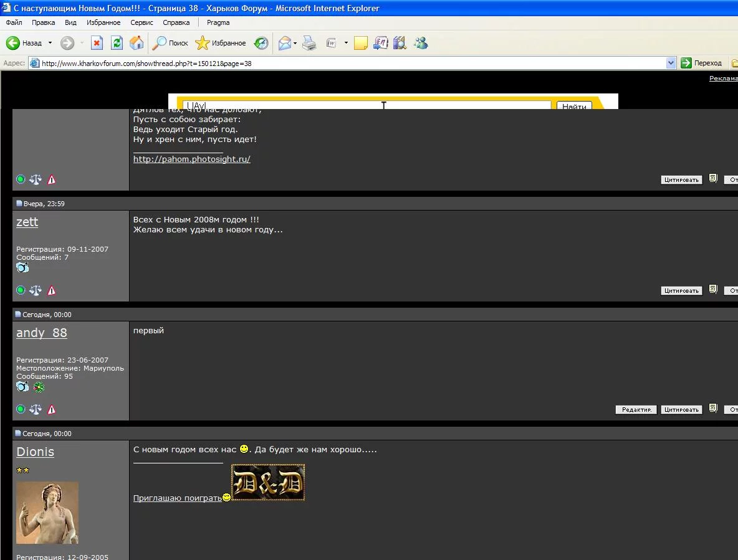Click the yellow note toolbar icon
The height and width of the screenshot is (560, 738).
point(360,43)
